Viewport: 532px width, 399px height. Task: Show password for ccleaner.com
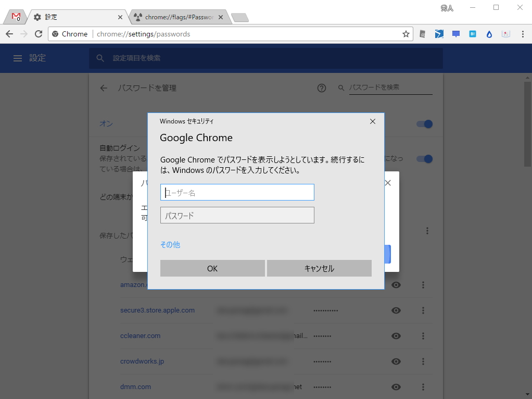pos(396,336)
